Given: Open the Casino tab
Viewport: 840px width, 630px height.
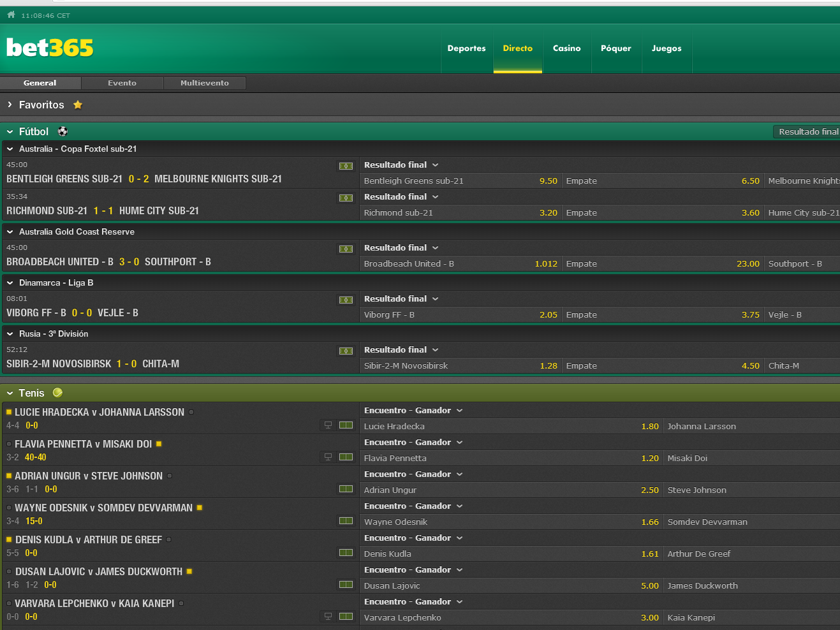Looking at the screenshot, I should 566,48.
